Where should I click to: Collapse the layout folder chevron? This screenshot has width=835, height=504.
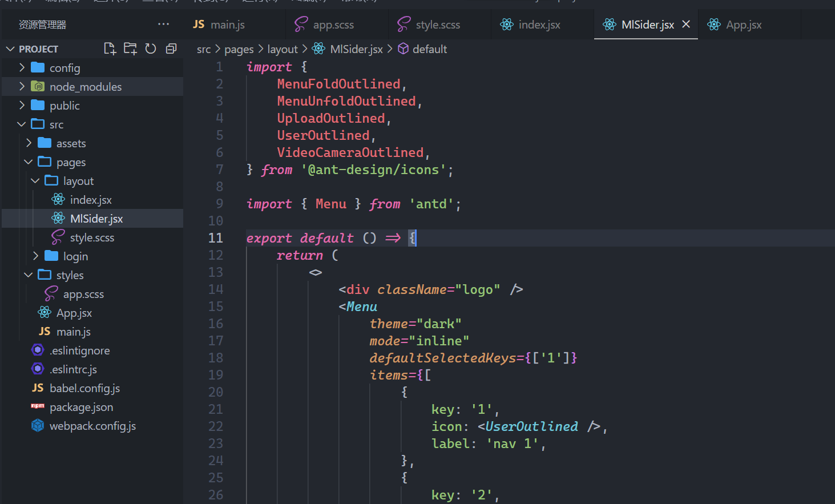[35, 180]
